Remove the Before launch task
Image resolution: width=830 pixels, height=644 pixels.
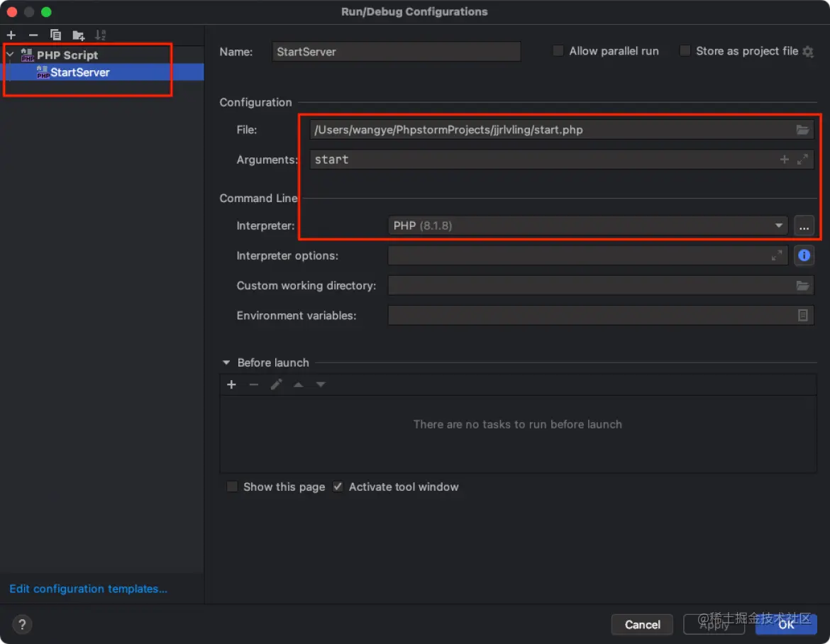pyautogui.click(x=253, y=384)
